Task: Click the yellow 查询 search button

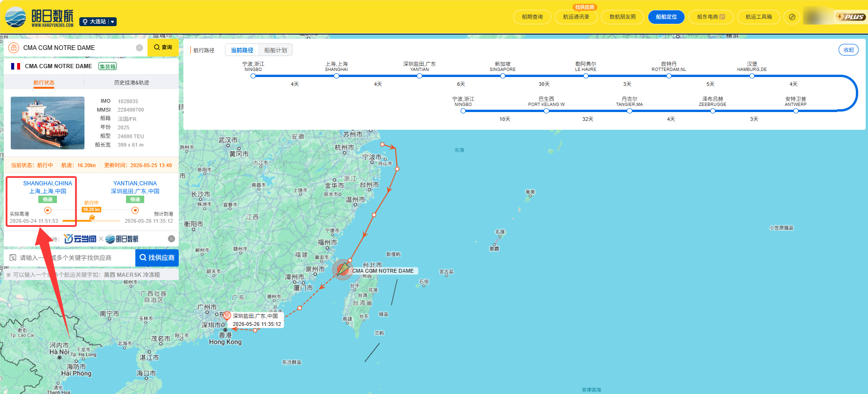Action: pos(163,48)
